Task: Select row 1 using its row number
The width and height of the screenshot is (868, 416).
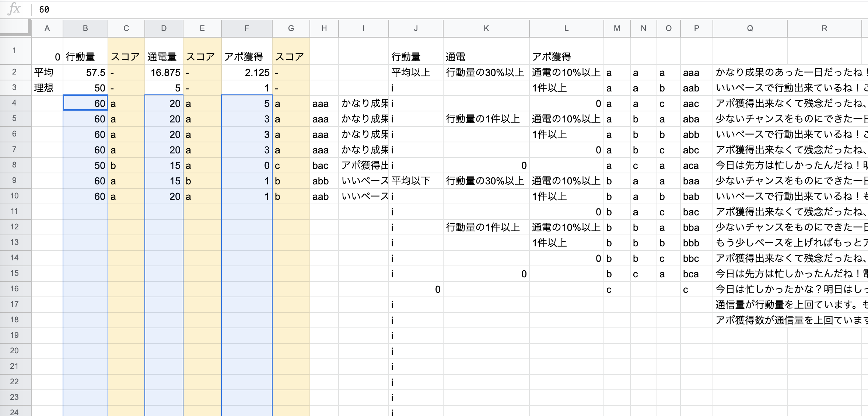Action: [x=14, y=51]
